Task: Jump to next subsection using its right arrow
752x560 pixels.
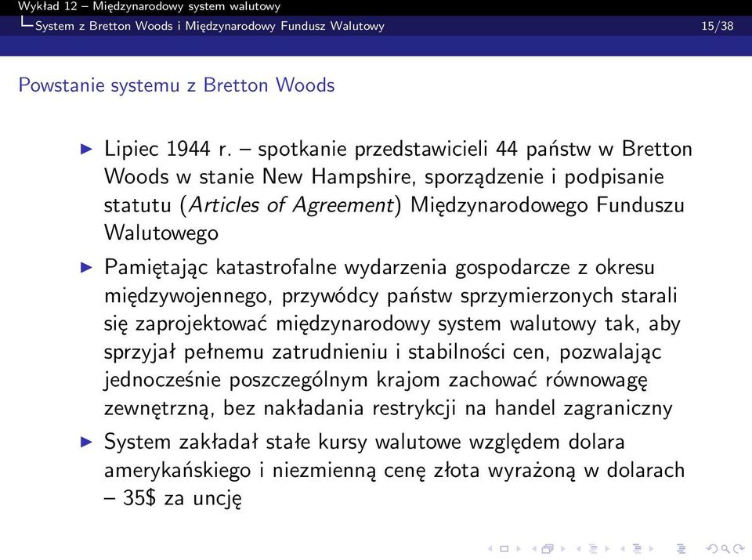Action: pyautogui.click(x=607, y=549)
